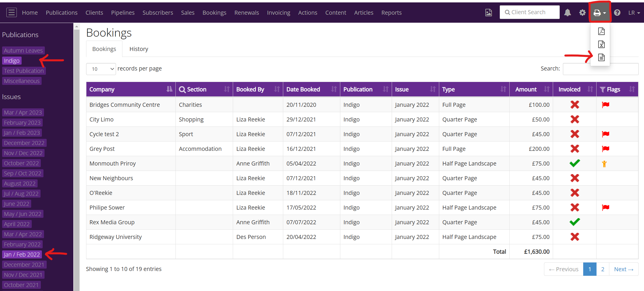This screenshot has height=291, width=644.
Task: Click invoiced red cross for New Neighbours
Action: (575, 178)
